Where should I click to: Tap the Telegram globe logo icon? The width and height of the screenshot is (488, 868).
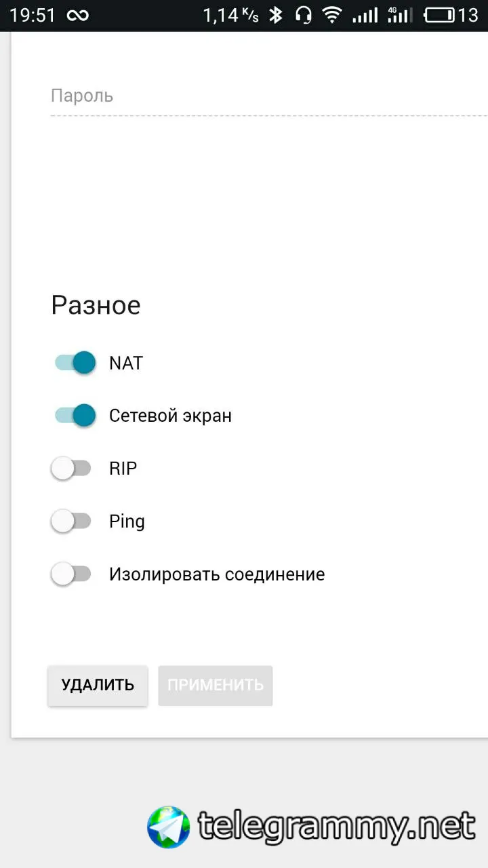click(168, 827)
